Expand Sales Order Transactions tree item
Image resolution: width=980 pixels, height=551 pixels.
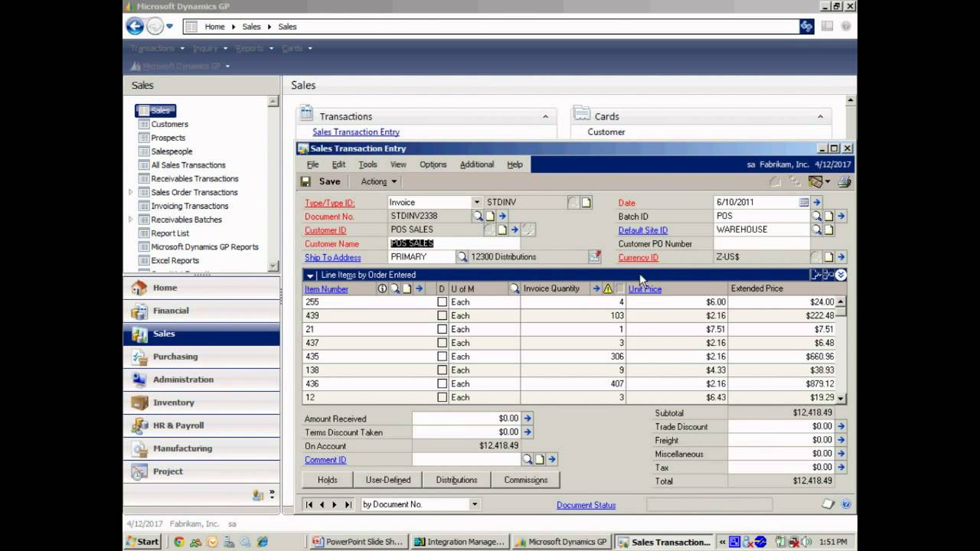point(130,192)
